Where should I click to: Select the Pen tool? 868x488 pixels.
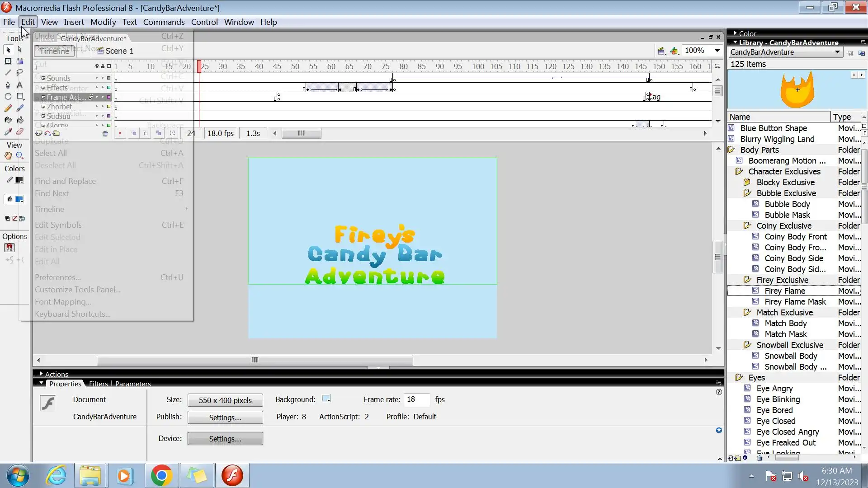[8, 84]
